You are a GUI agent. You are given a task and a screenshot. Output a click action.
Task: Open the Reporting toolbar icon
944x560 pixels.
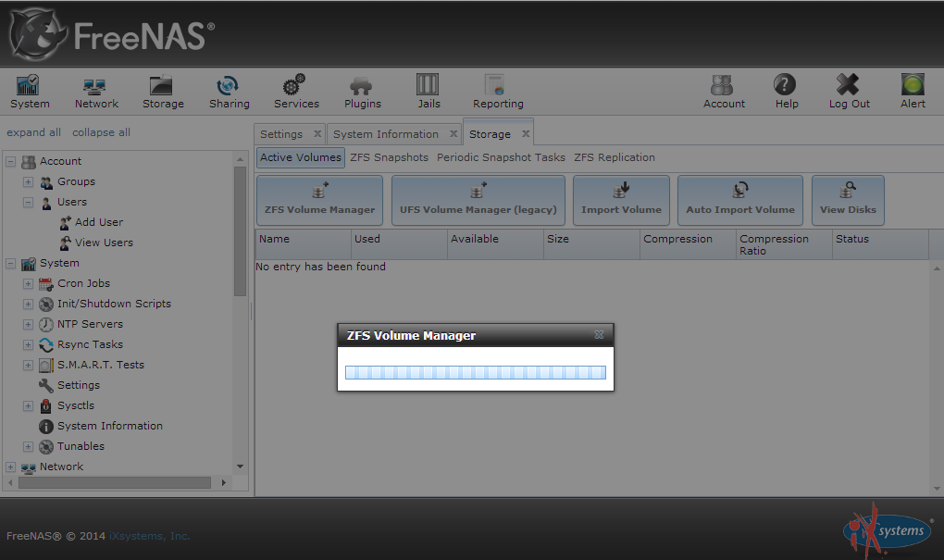pos(495,85)
